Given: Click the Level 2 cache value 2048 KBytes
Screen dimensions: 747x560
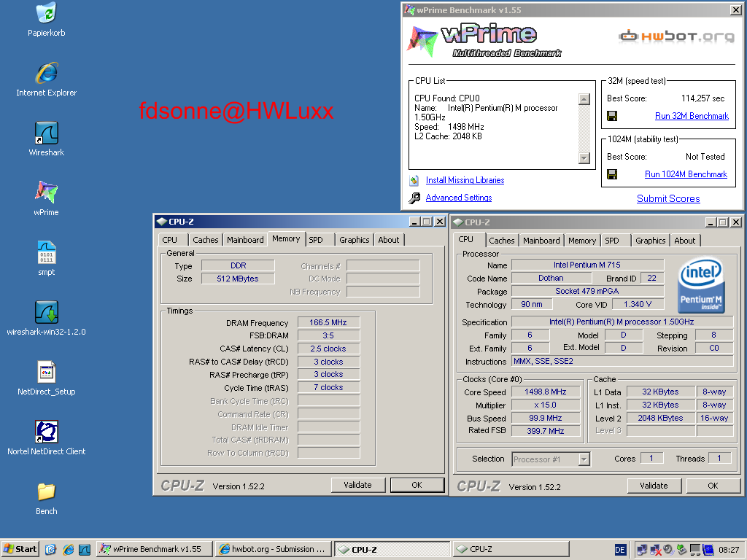Looking at the screenshot, I should point(660,418).
